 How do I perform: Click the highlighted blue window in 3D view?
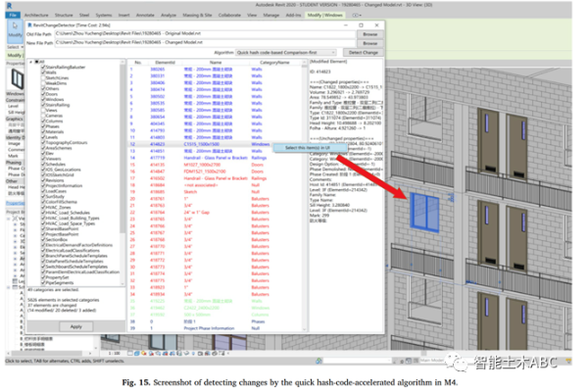425,212
